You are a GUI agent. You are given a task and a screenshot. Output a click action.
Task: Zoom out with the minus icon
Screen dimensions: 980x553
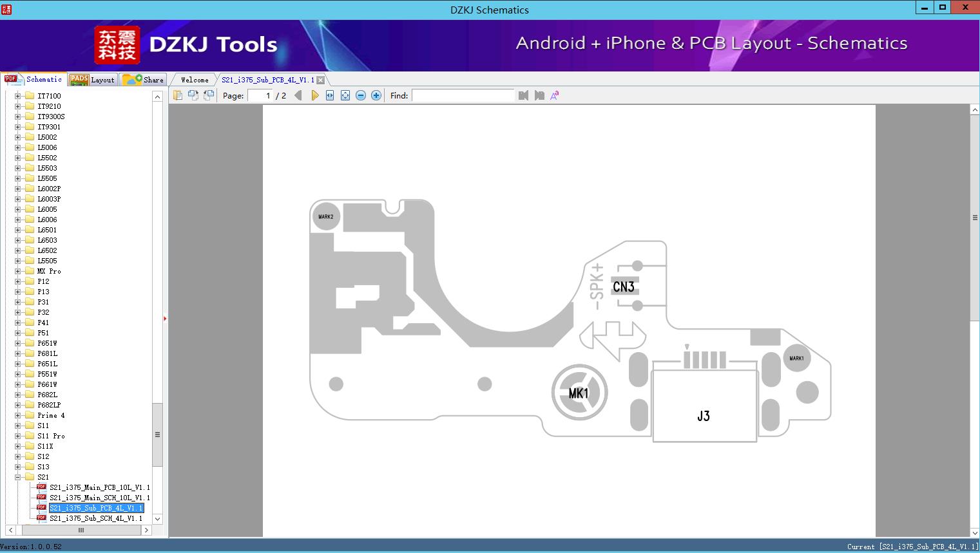pos(361,95)
